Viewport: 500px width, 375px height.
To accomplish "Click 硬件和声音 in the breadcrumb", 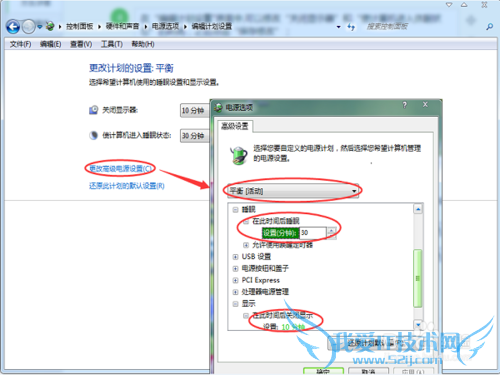I will coord(122,26).
